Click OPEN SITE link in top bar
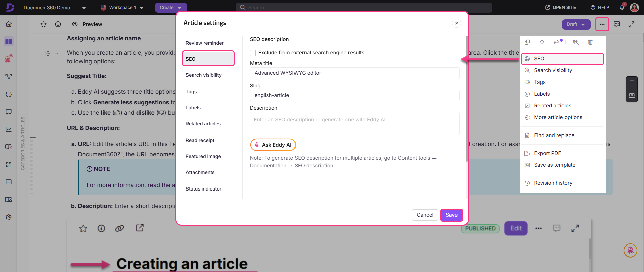Image resolution: width=644 pixels, height=272 pixels. [560, 7]
